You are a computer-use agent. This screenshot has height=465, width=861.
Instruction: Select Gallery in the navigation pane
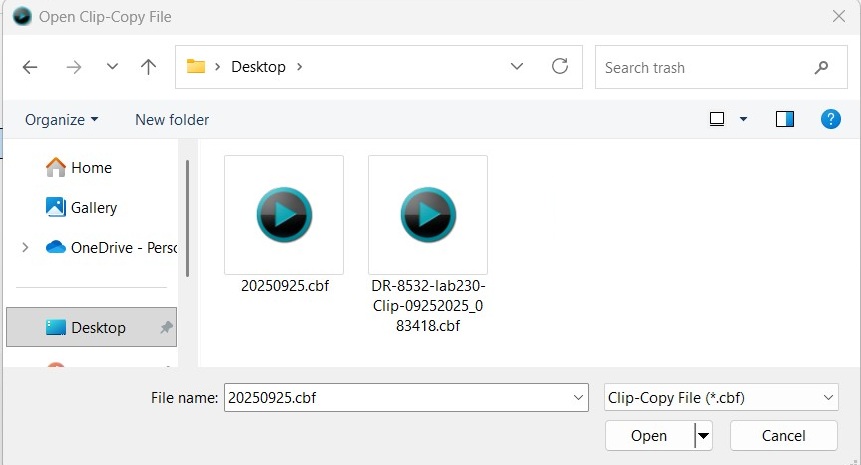(x=94, y=208)
